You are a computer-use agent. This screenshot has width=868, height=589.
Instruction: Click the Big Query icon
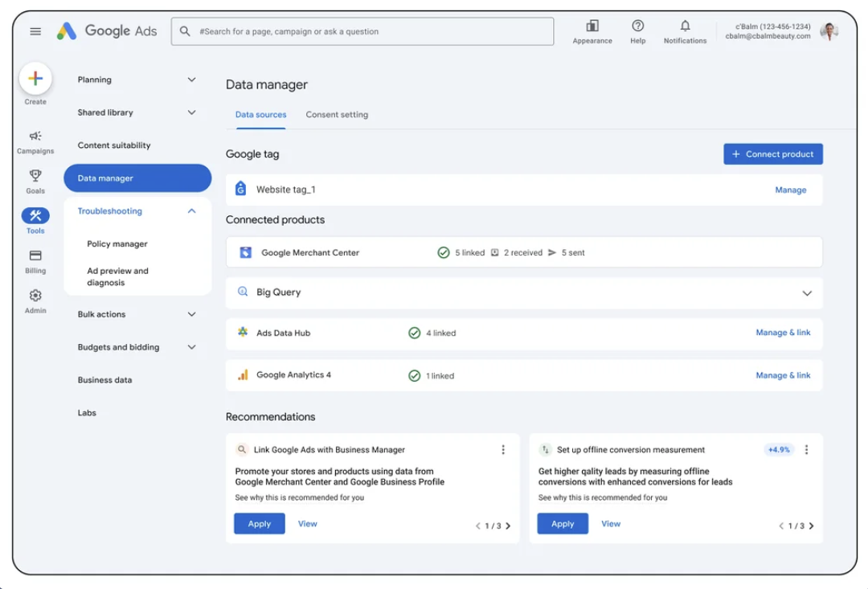pos(243,292)
